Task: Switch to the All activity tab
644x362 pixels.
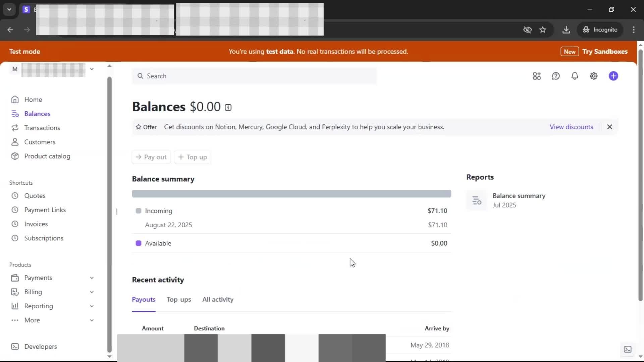Action: coord(218,300)
